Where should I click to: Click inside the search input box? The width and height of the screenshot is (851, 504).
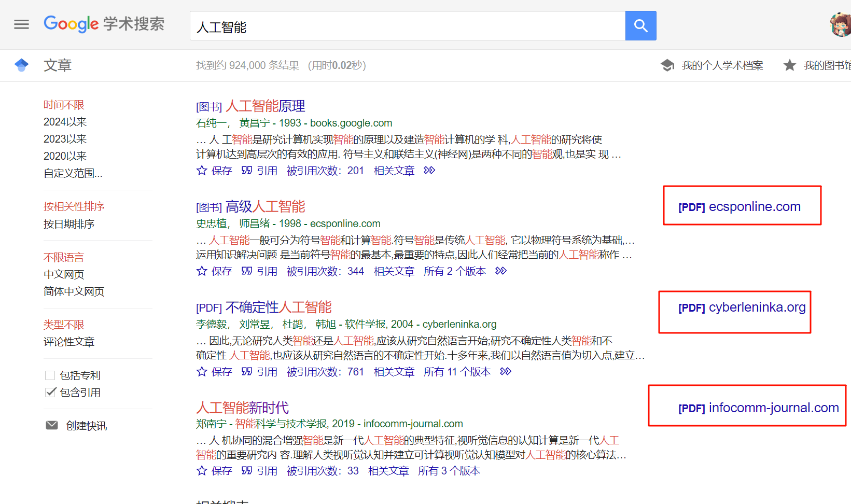point(404,25)
